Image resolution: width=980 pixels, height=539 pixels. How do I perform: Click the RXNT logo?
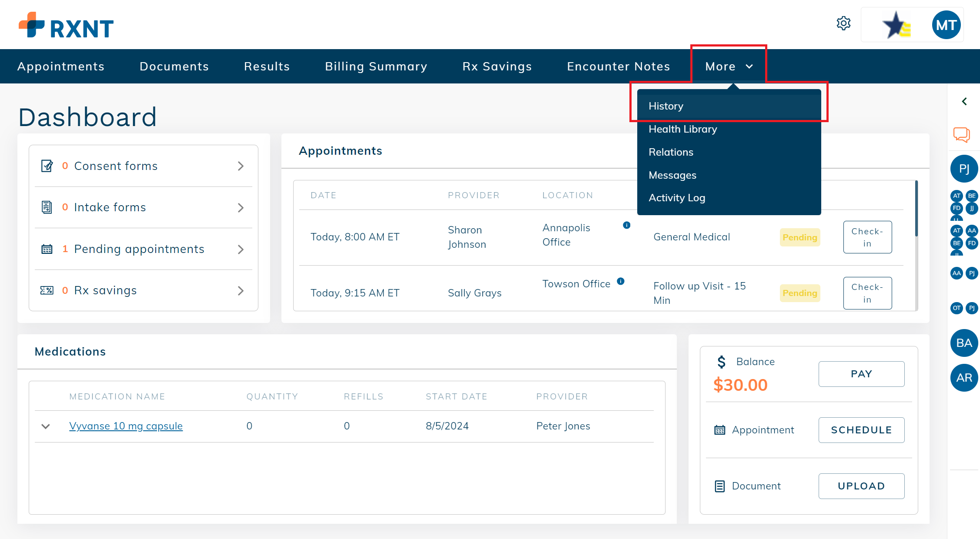pyautogui.click(x=66, y=25)
